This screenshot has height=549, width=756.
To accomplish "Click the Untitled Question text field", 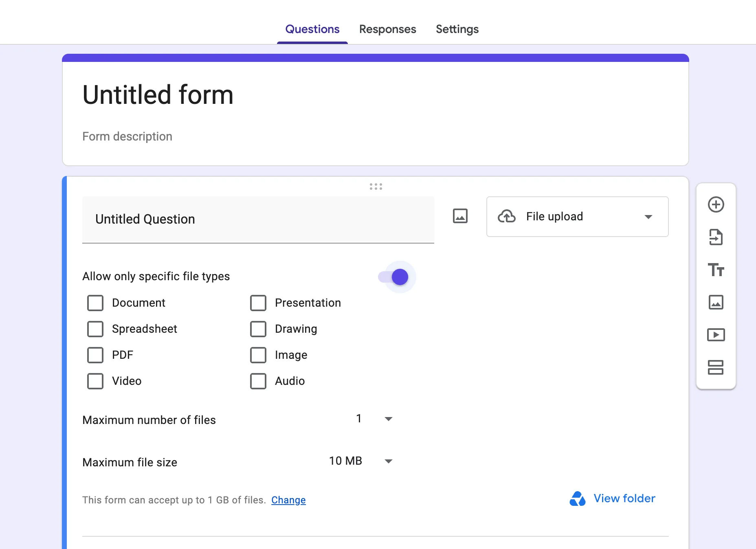I will [258, 220].
